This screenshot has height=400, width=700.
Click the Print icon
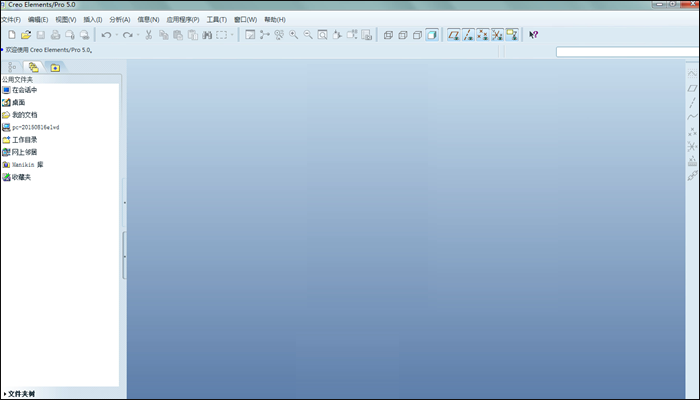(x=55, y=35)
